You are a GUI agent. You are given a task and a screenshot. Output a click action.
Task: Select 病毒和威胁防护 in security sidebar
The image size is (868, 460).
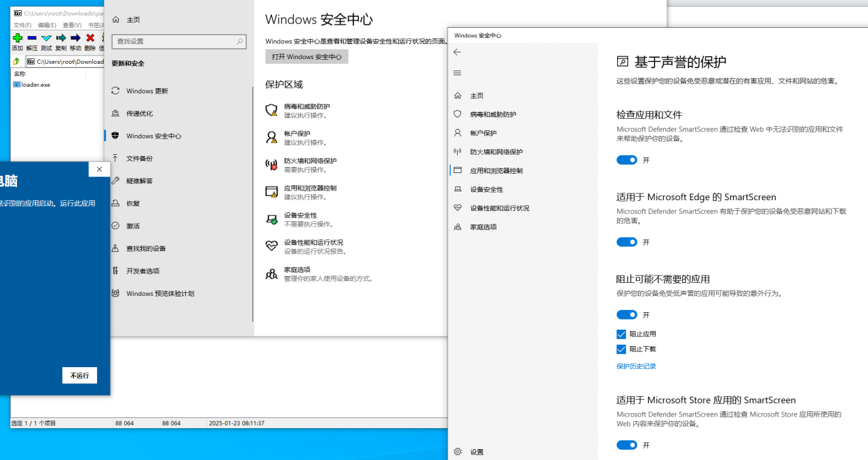[x=493, y=115]
